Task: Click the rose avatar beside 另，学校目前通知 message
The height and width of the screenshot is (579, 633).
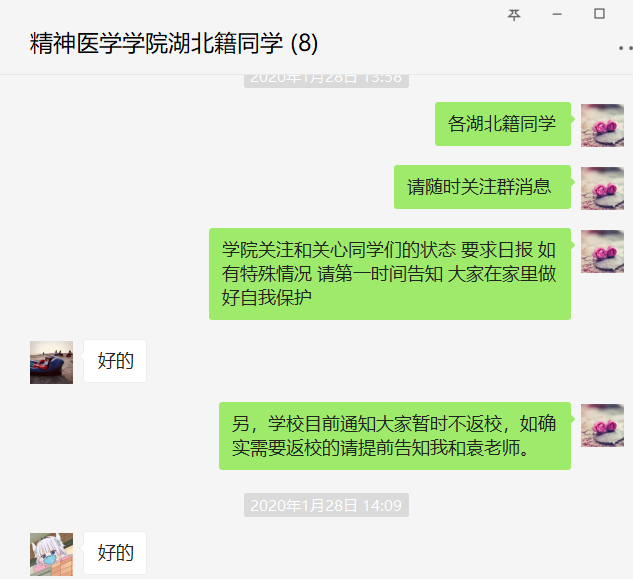Action: click(x=602, y=425)
